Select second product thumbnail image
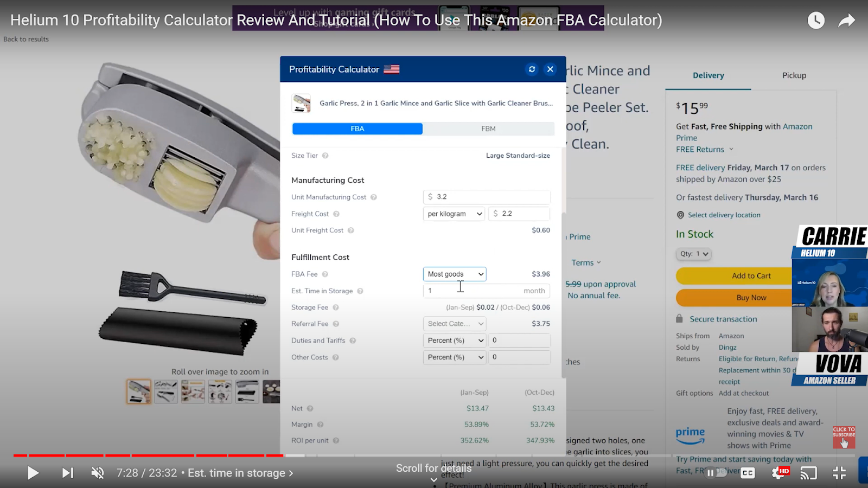This screenshot has height=488, width=868. tap(165, 391)
